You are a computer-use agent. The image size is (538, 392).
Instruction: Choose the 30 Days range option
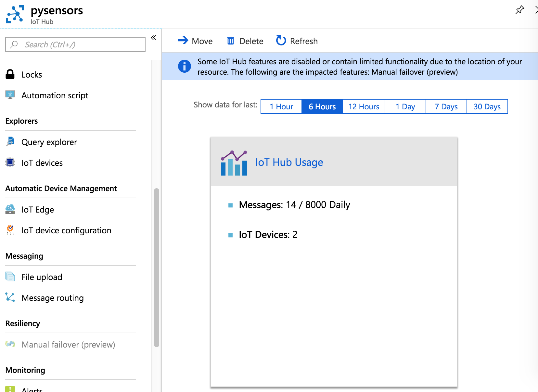487,107
